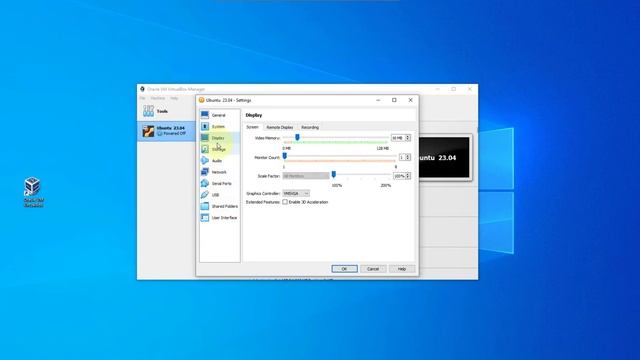Open the Machine menu in VirtualBox Manager

(158, 98)
